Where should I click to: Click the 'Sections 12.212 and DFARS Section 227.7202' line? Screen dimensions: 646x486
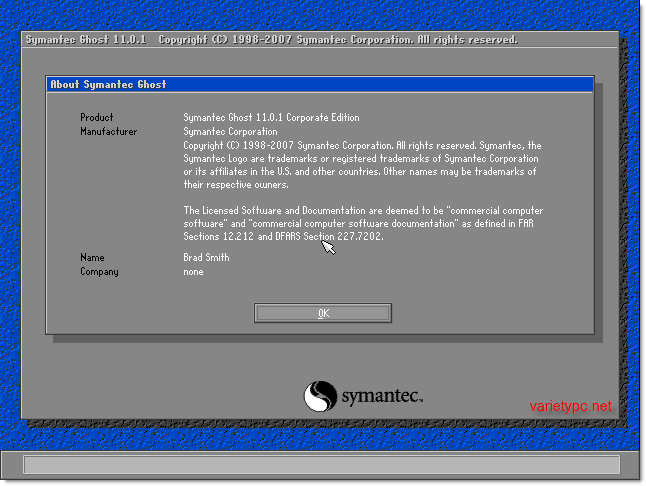[283, 236]
